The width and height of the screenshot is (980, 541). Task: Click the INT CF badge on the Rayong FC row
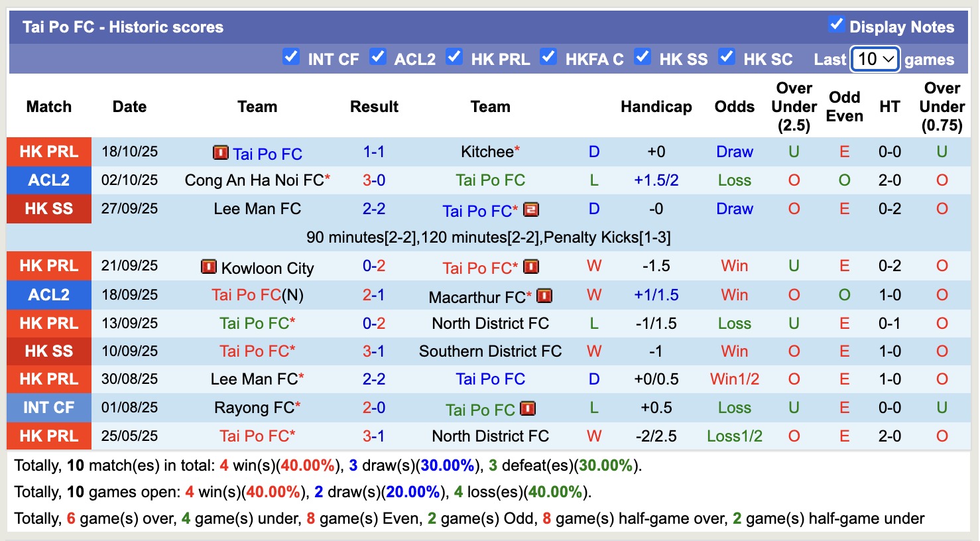(x=48, y=407)
